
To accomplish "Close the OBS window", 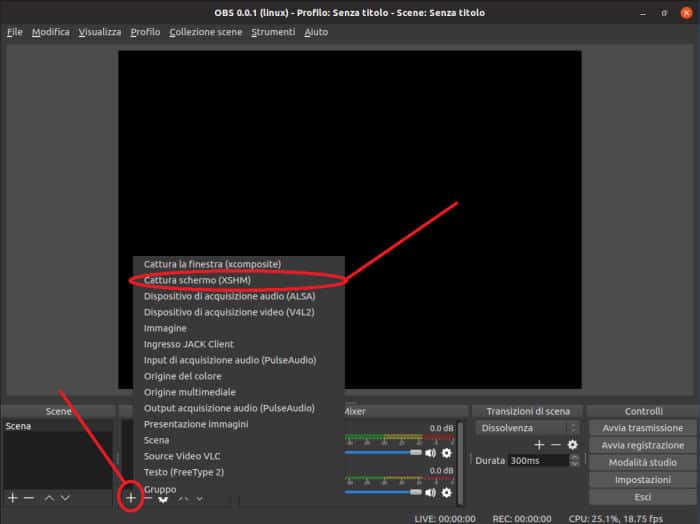I will [x=686, y=13].
